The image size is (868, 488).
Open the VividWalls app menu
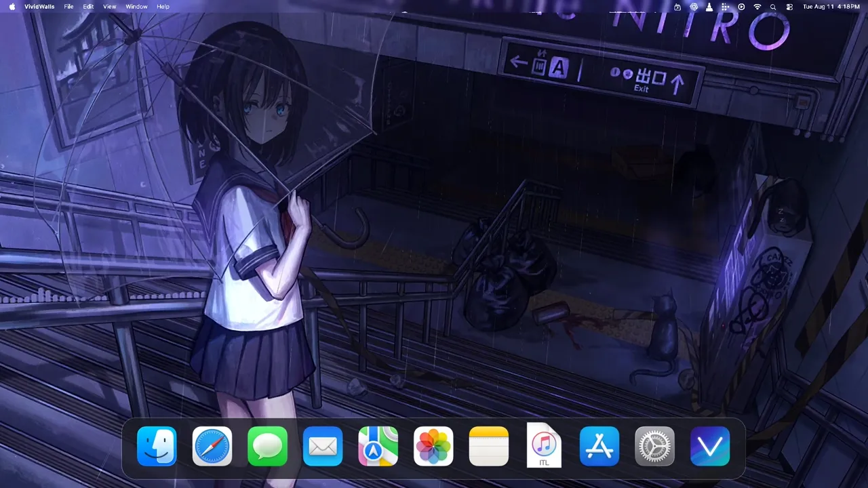[40, 6]
